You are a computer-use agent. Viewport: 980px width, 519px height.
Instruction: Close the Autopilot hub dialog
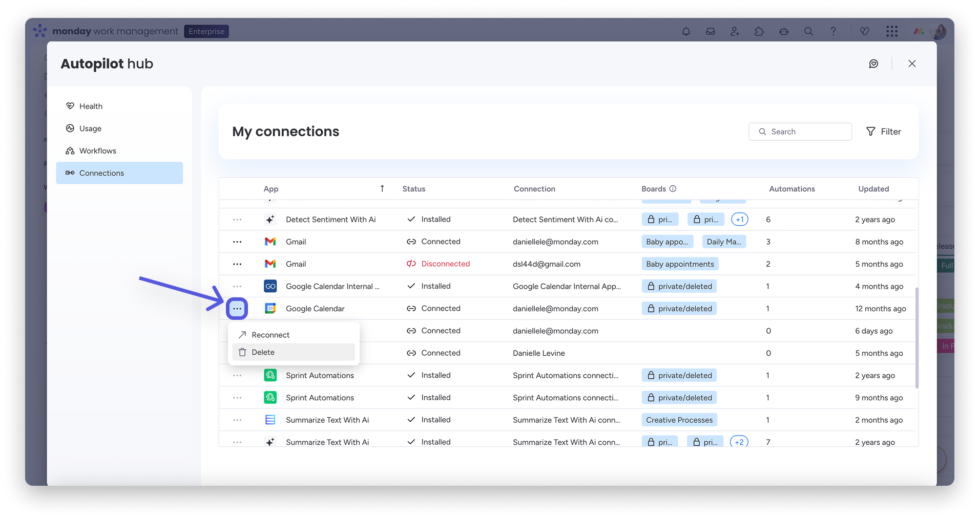[x=912, y=63]
